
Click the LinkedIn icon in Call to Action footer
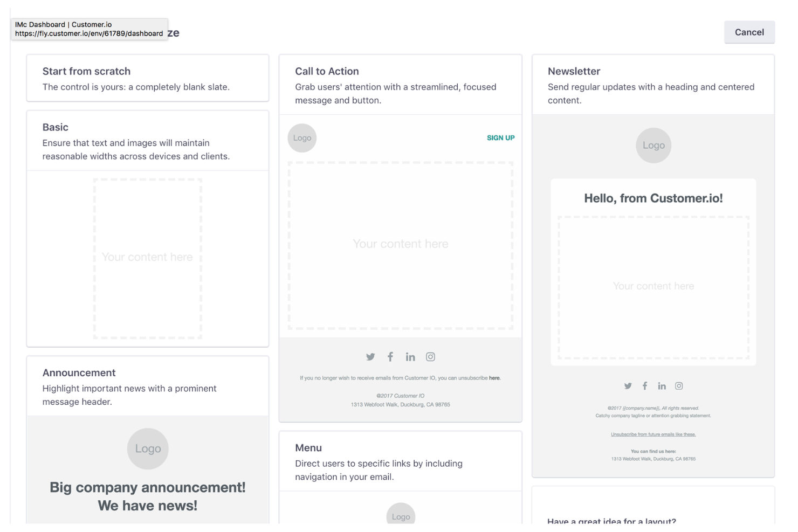click(410, 356)
